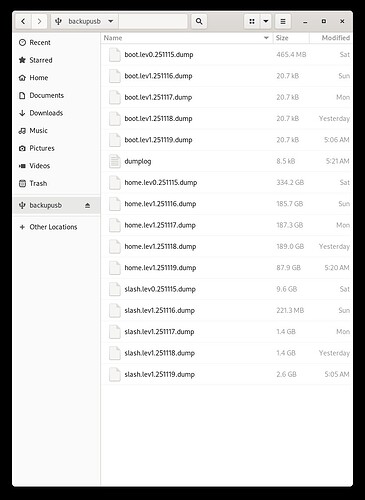
Task: Go back with the left arrow button
Action: point(23,21)
